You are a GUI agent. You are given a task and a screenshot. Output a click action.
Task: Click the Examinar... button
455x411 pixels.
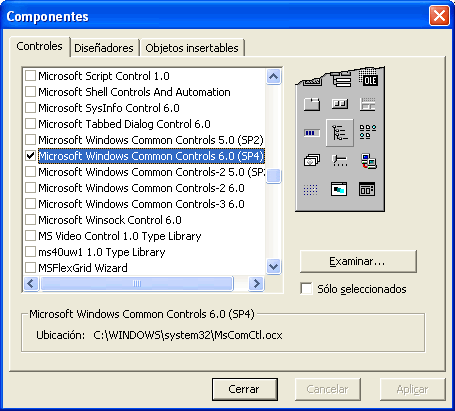[358, 261]
